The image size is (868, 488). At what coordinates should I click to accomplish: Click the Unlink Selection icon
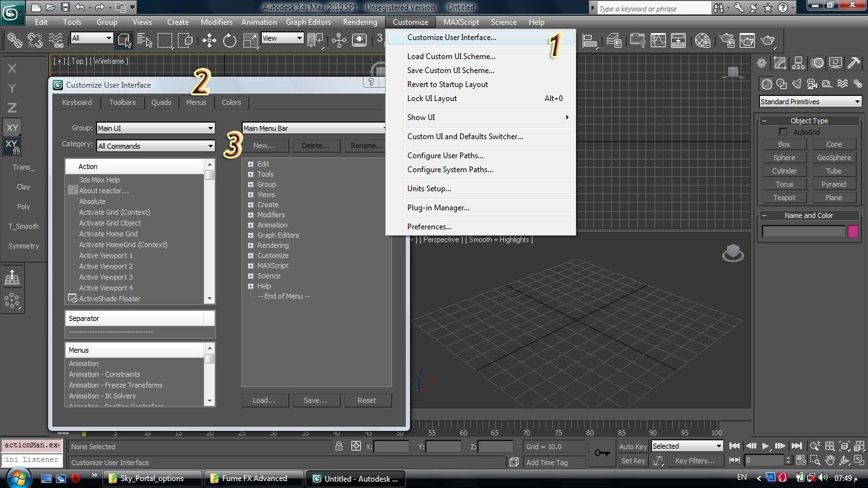[35, 40]
